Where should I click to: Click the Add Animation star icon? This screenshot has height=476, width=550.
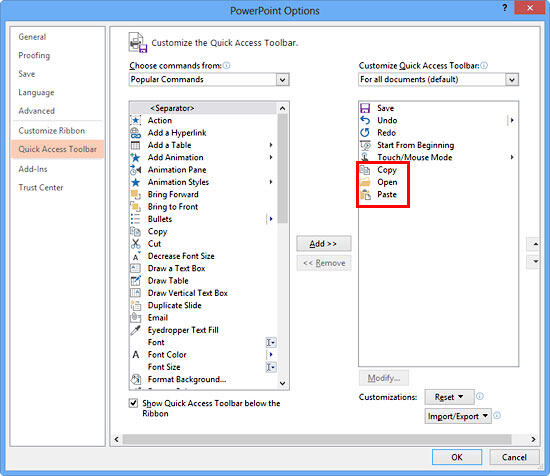(135, 157)
